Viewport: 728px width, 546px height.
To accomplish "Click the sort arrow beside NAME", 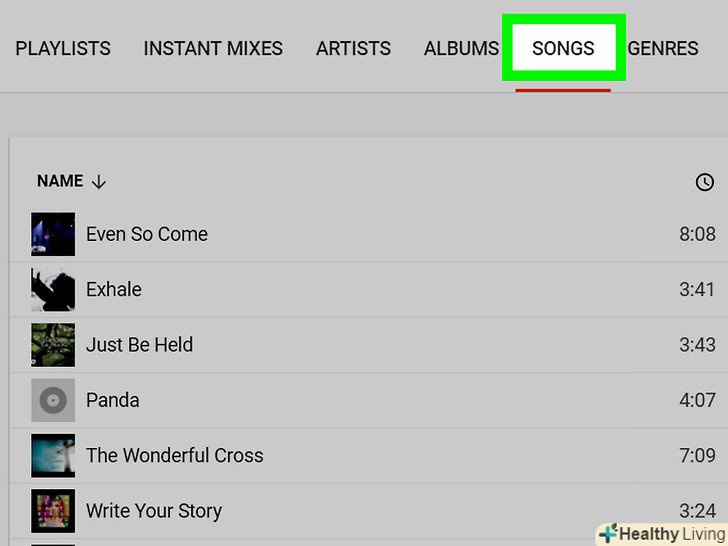I will click(98, 182).
